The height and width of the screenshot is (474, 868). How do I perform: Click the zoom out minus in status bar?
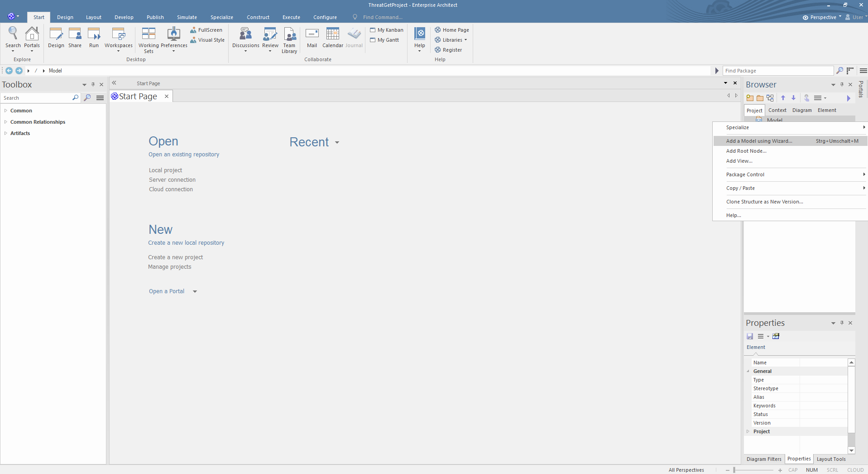[728, 470]
